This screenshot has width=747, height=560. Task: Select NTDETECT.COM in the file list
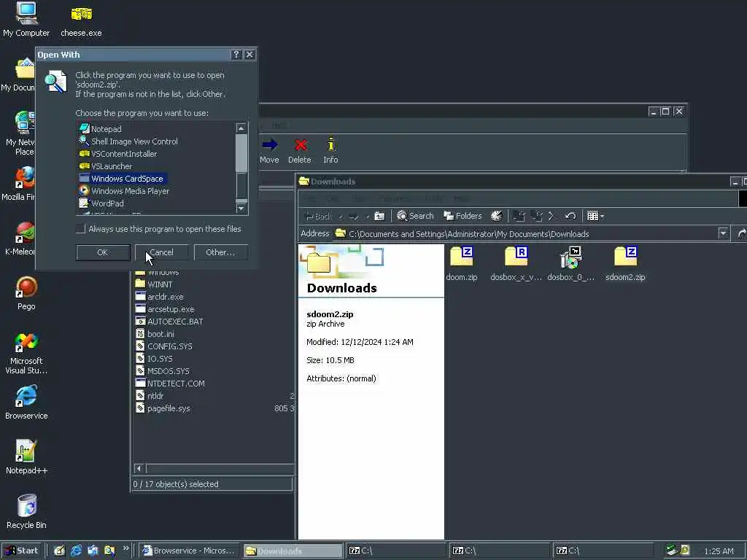170,383
